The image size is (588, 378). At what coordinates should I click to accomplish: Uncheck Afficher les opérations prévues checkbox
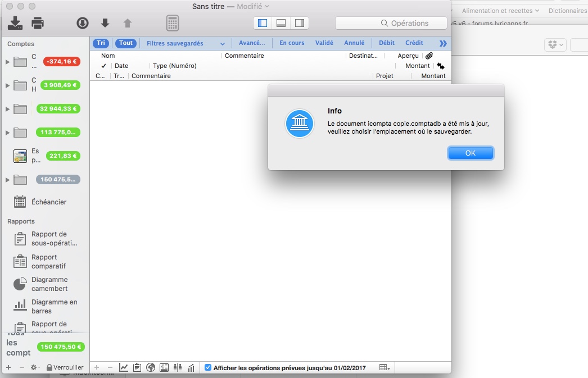(208, 367)
